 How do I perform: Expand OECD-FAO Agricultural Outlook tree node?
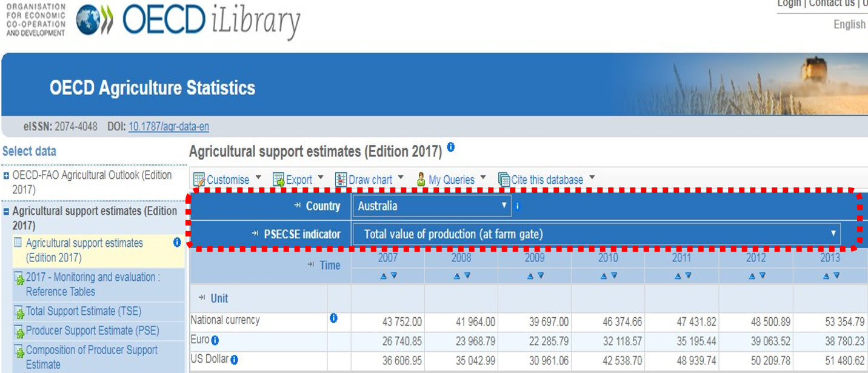coord(6,175)
